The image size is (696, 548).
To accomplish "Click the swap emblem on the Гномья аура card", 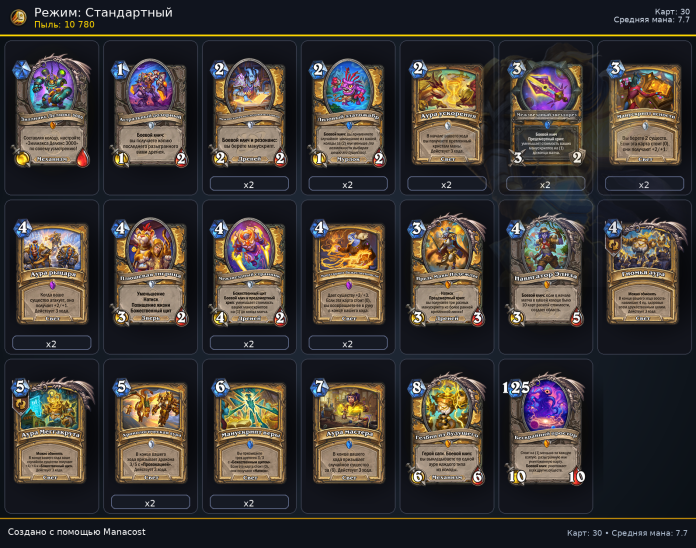I will [613, 245].
